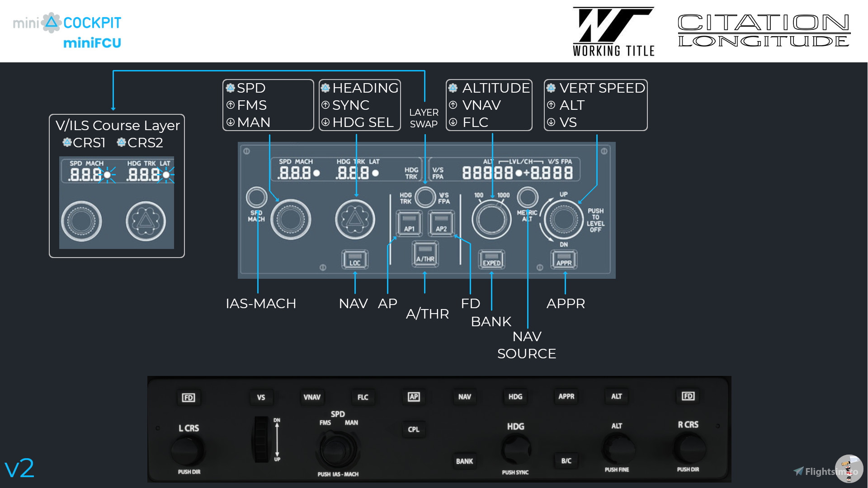This screenshot has width=868, height=488.
Task: Toggle the CPL button on Longitude panel
Action: (413, 429)
